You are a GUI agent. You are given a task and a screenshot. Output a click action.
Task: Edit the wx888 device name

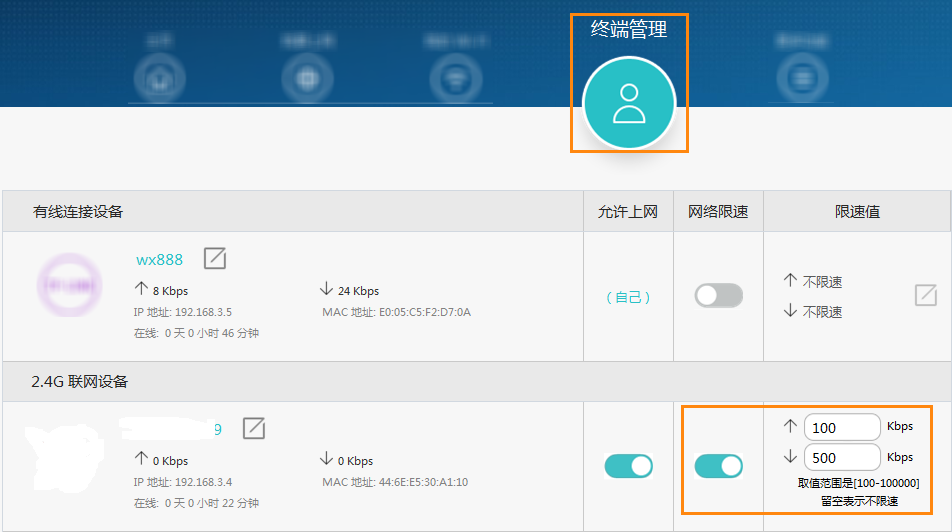tap(215, 259)
